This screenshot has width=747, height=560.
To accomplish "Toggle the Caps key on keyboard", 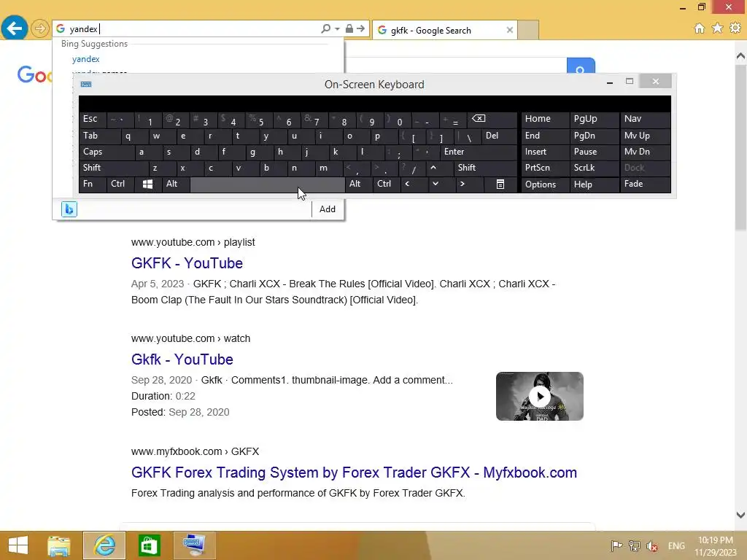I will point(107,152).
